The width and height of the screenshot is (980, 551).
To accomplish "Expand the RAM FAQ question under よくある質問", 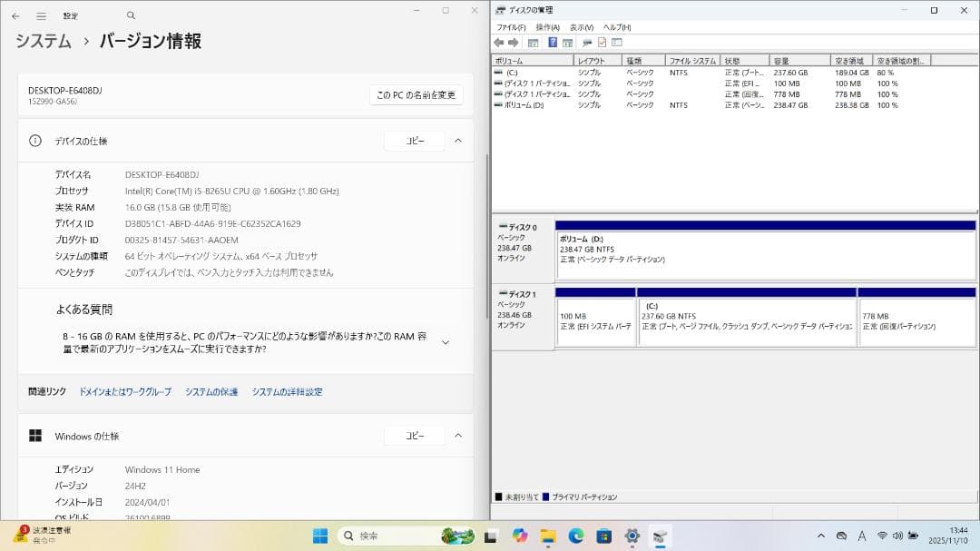I will coord(445,342).
